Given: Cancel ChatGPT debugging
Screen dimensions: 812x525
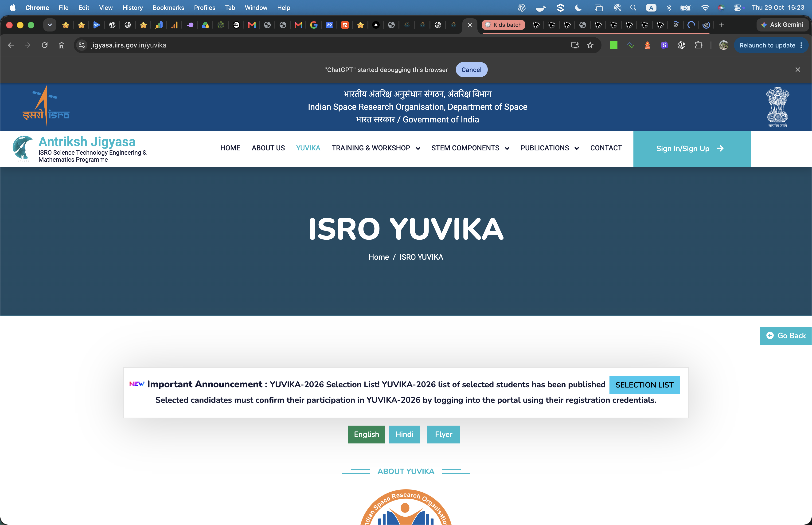Looking at the screenshot, I should (471, 70).
